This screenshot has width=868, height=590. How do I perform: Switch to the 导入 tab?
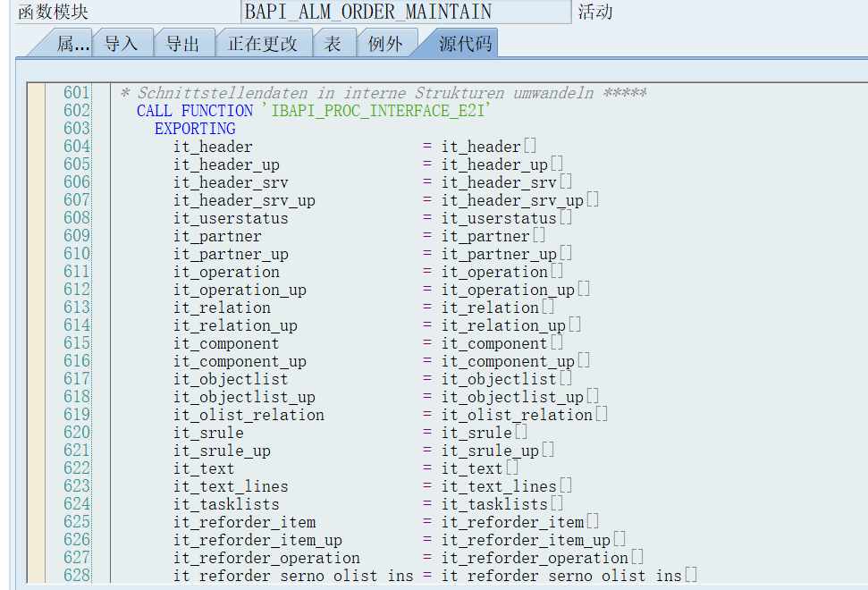[x=122, y=43]
